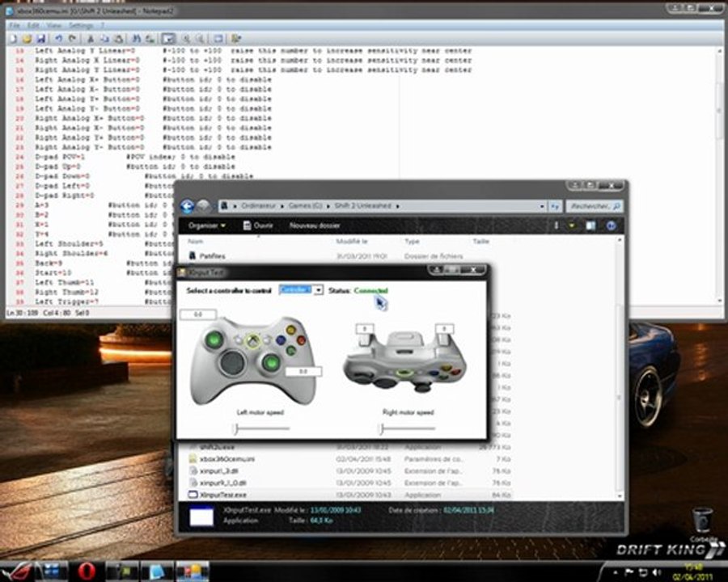
Task: Sort by the Modifié le column header
Action: point(352,242)
